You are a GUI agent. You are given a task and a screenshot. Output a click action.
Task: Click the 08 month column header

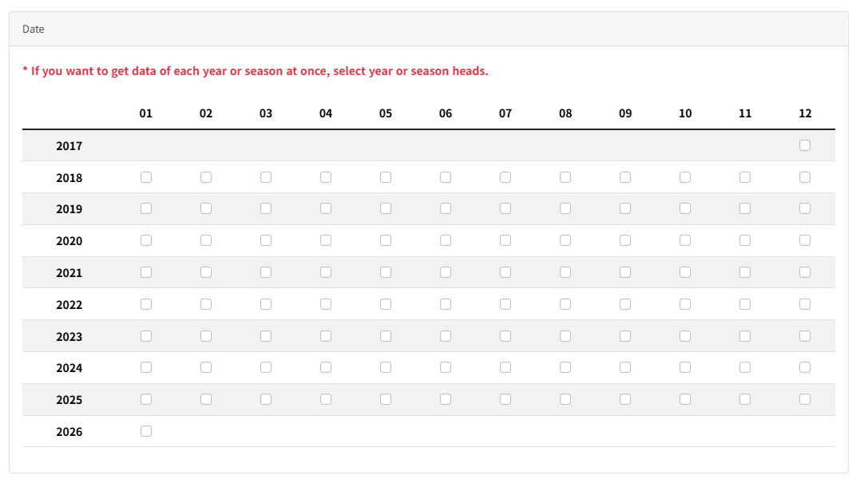(x=565, y=113)
